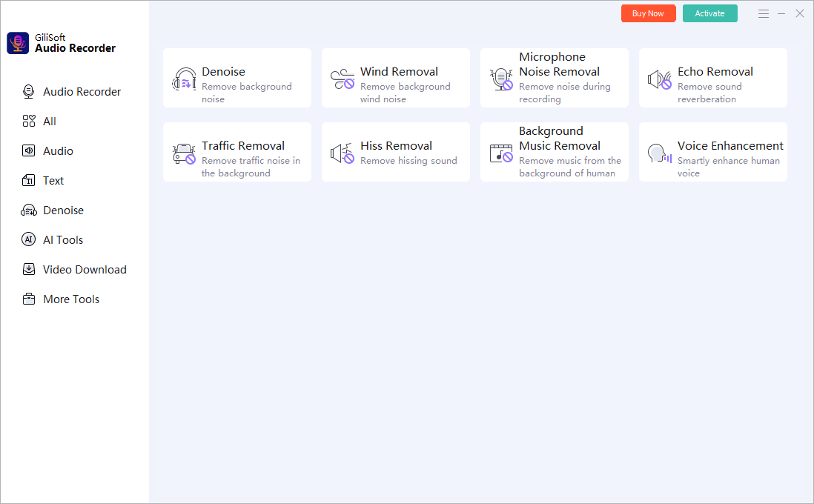Open the hamburger menu in title bar

point(763,14)
